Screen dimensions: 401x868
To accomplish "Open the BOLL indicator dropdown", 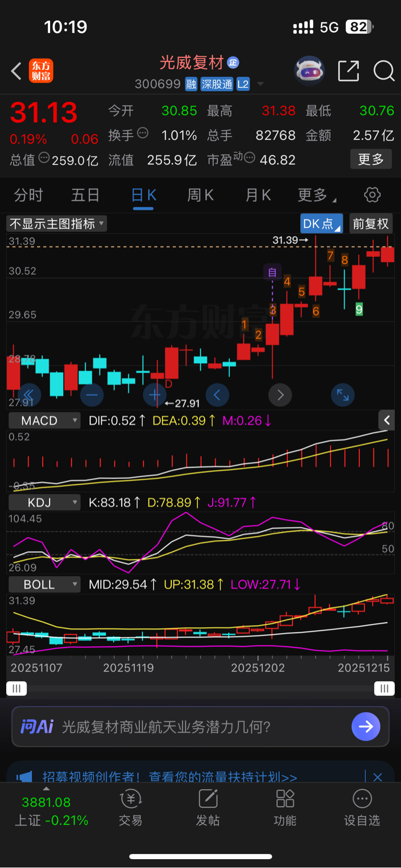I will [x=44, y=585].
